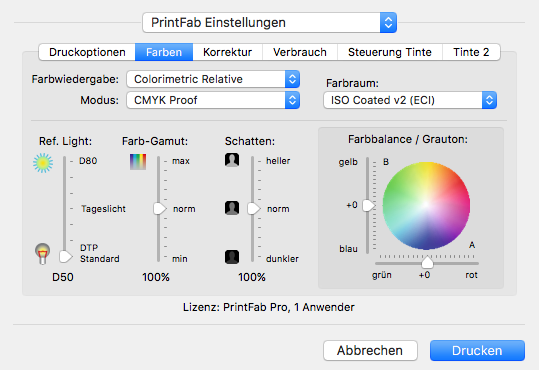Click the blau label
Screen dimensions: 539x370
(x=348, y=249)
